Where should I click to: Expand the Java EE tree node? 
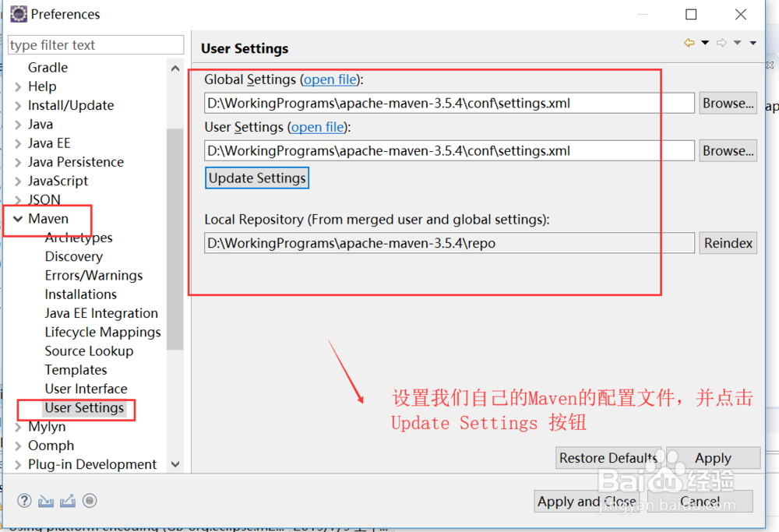point(18,143)
